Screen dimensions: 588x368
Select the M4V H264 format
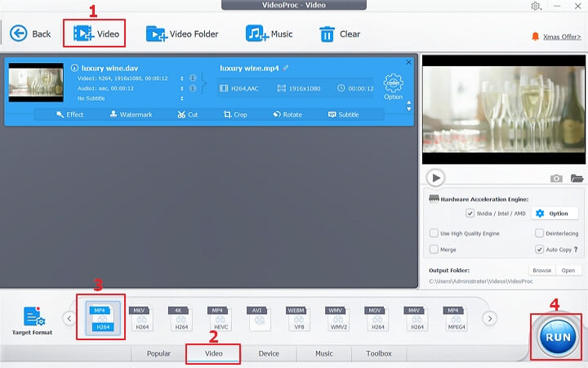[416, 318]
